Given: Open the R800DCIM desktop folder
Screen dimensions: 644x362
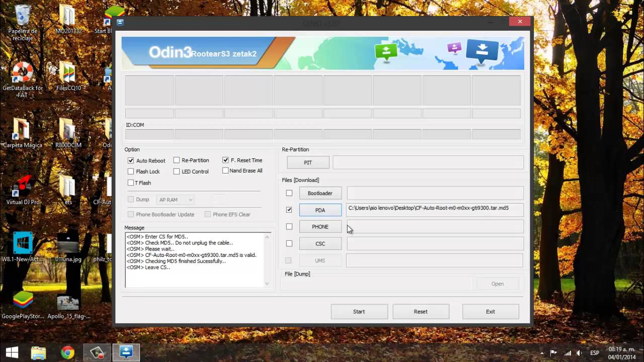Looking at the screenshot, I should (68, 133).
